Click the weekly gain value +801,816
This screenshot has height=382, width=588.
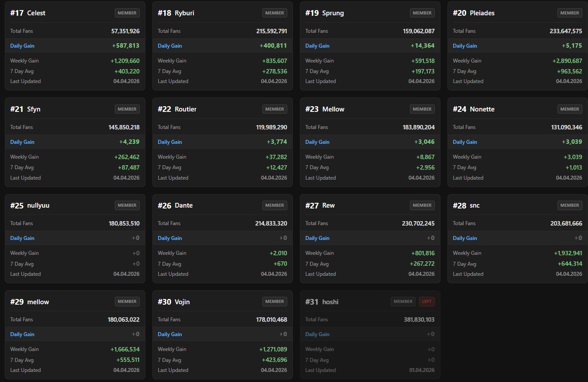pos(423,253)
